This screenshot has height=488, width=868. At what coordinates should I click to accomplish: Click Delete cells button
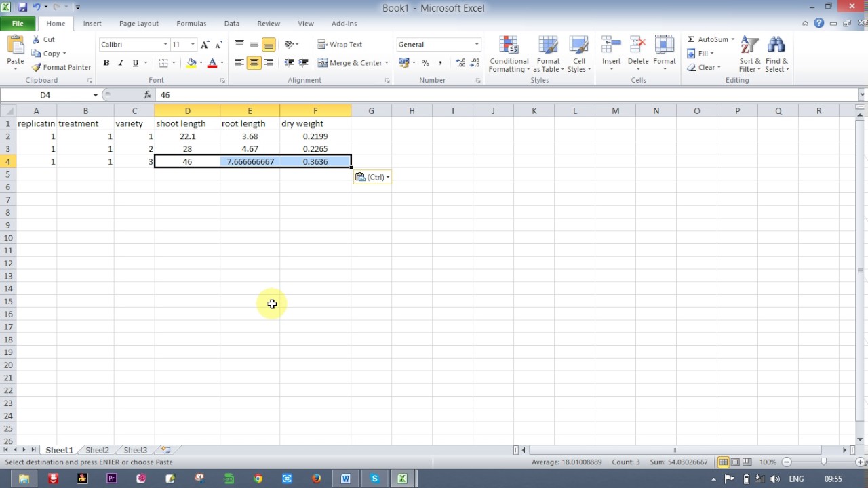click(637, 54)
